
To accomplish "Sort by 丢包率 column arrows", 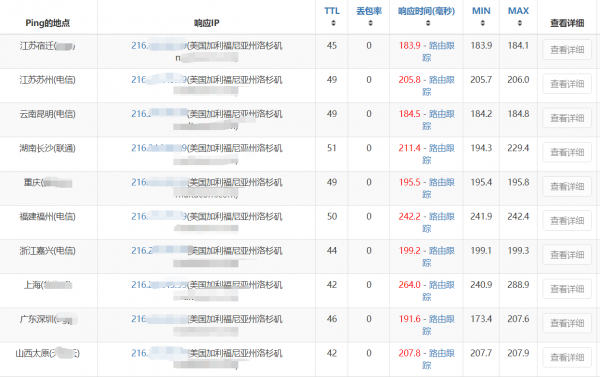I will click(x=370, y=23).
